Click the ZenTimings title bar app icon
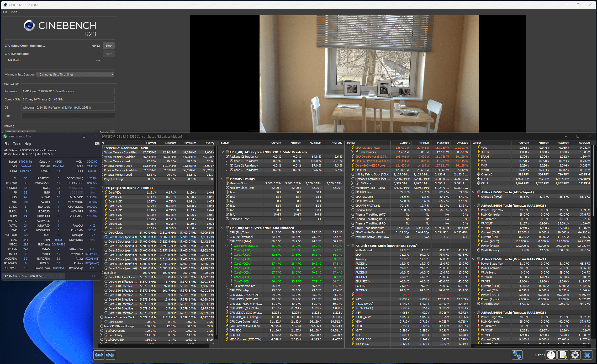The width and height of the screenshot is (597, 364). point(5,136)
